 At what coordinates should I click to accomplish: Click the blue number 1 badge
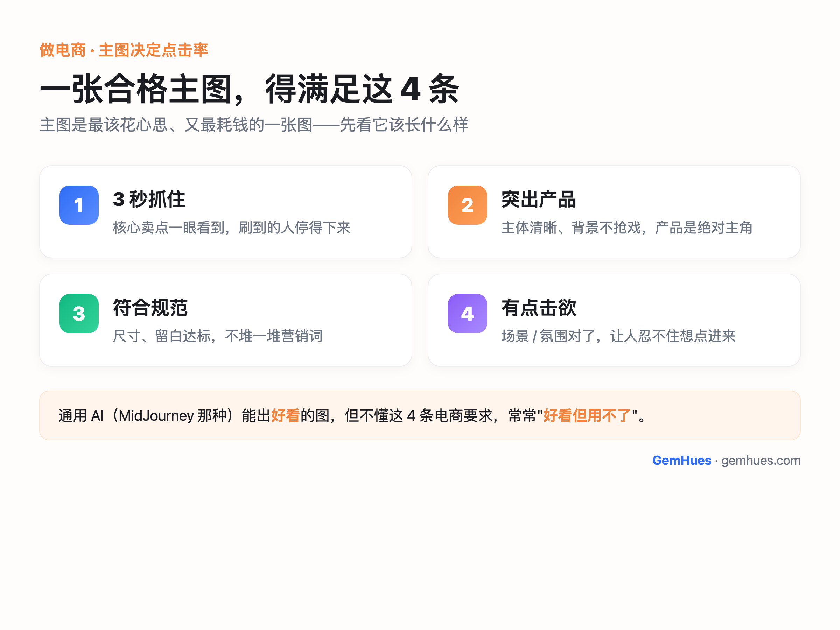coord(79,205)
